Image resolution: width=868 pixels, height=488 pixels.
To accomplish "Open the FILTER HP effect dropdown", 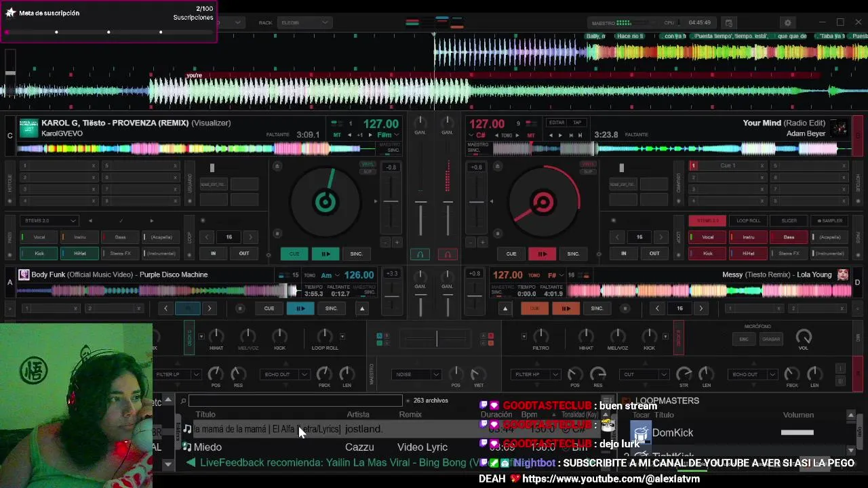I will tap(536, 374).
